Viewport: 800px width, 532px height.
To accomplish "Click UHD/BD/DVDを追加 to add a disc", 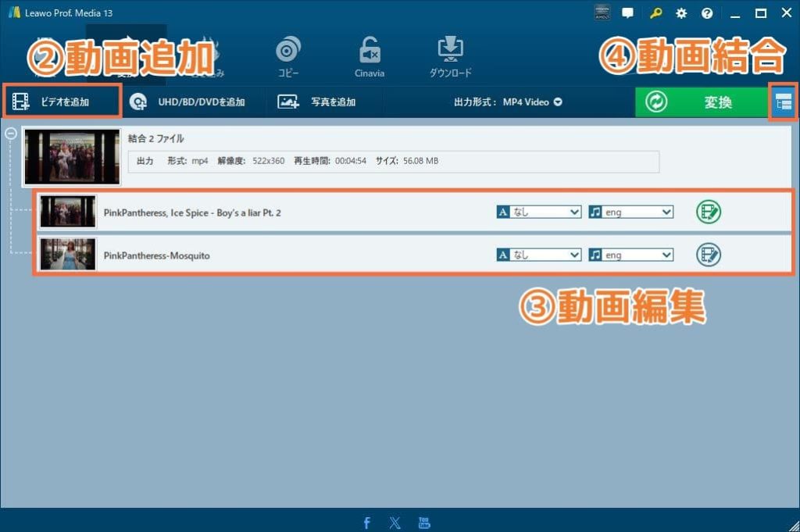I will 187,102.
